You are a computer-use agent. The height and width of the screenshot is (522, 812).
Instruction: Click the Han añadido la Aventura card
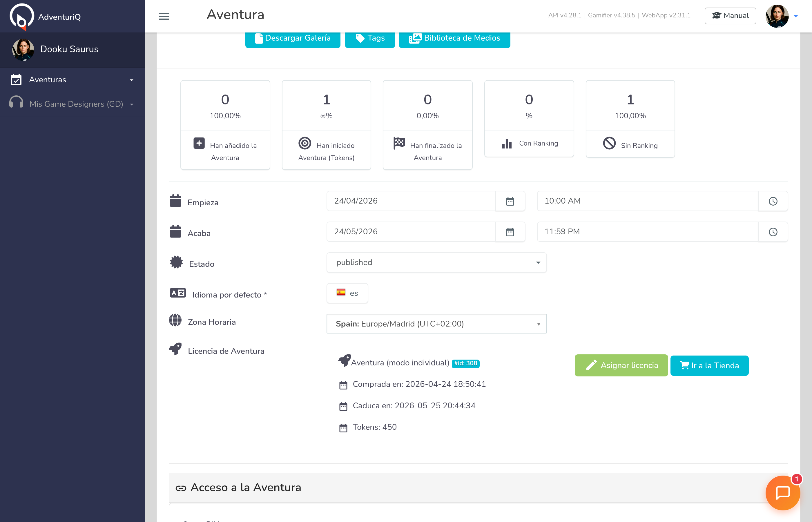[x=225, y=125]
